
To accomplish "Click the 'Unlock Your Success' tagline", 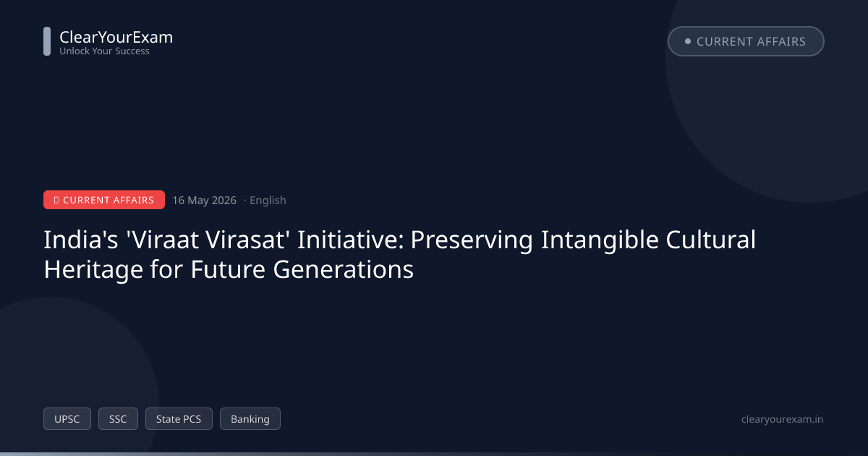I will (104, 51).
